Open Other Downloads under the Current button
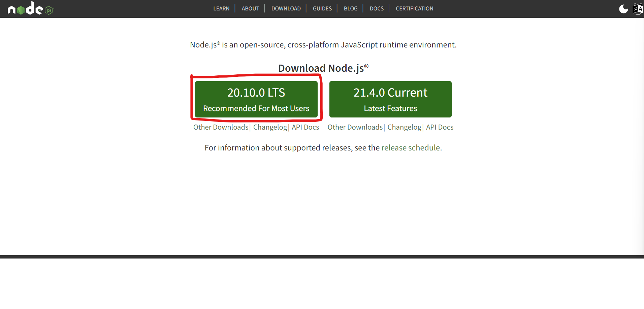This screenshot has height=309, width=644. point(355,127)
